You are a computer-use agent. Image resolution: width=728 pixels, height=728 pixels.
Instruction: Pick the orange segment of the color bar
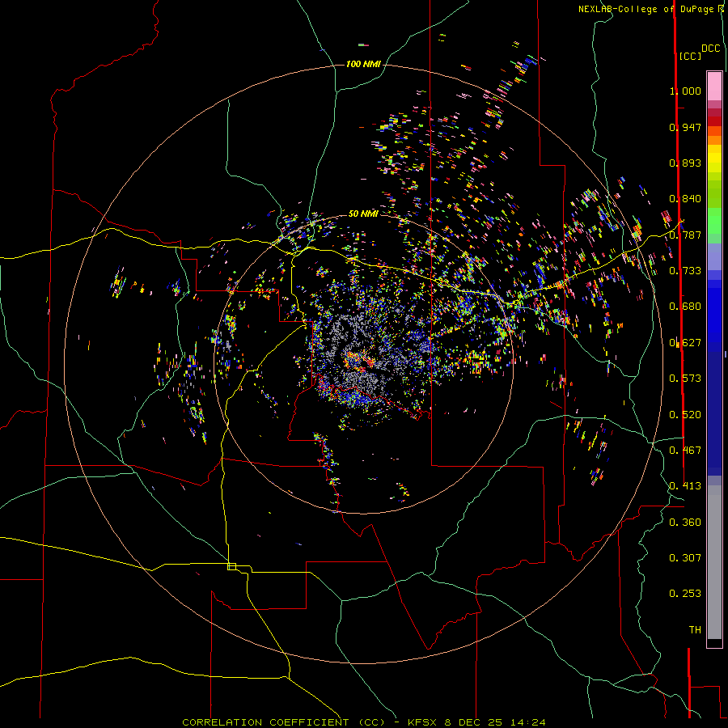[714, 140]
